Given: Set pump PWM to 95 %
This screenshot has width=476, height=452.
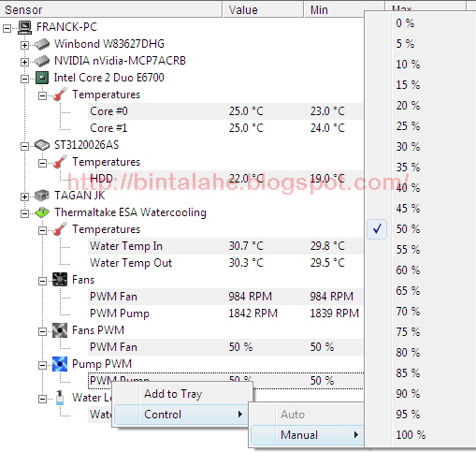Looking at the screenshot, I should coord(420,415).
